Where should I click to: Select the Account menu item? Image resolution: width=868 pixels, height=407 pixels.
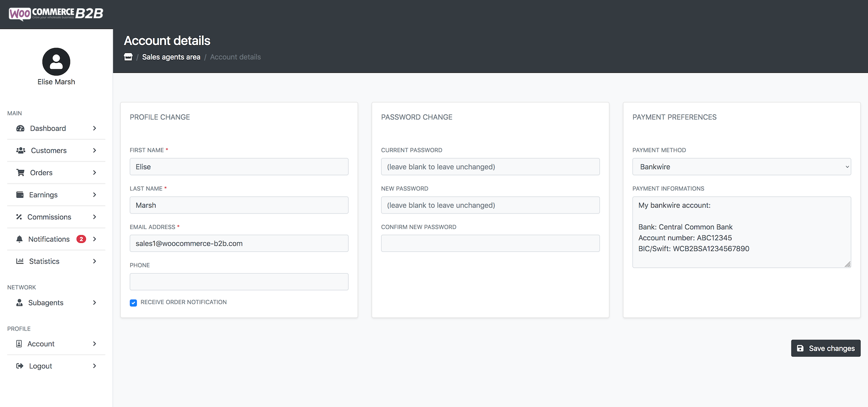57,344
